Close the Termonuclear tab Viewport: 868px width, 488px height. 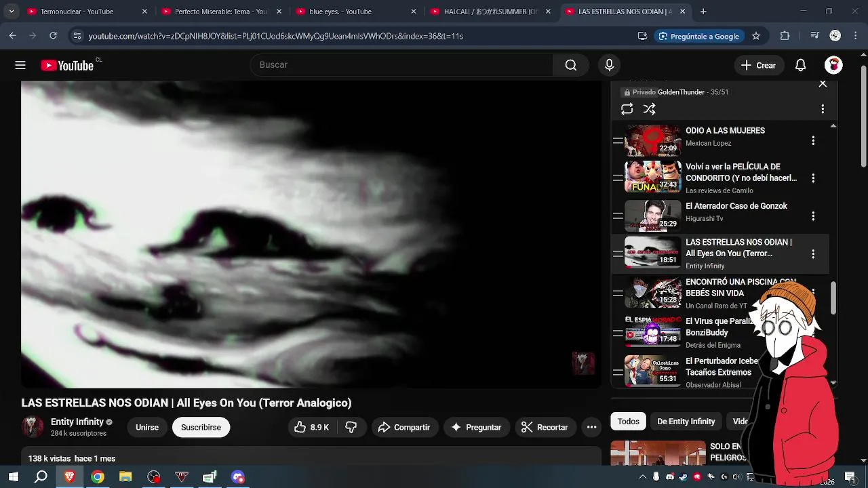[x=144, y=12]
